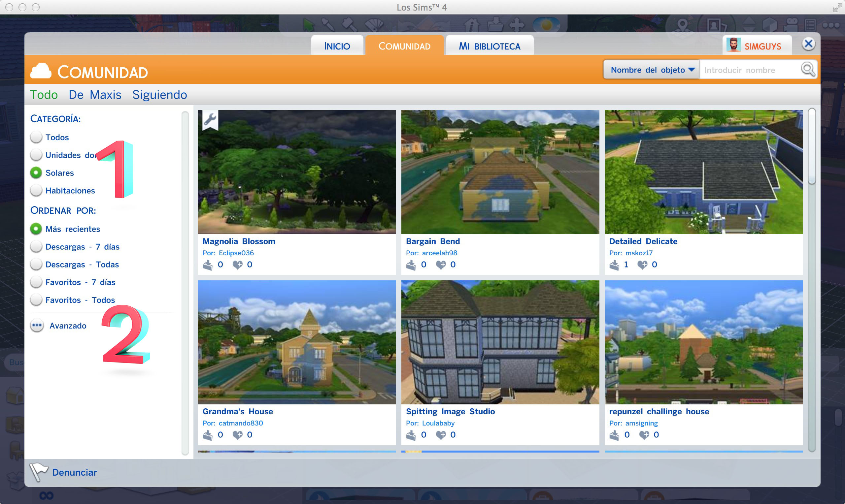Click the favorite heart icon under Bargain Bend

pyautogui.click(x=441, y=265)
